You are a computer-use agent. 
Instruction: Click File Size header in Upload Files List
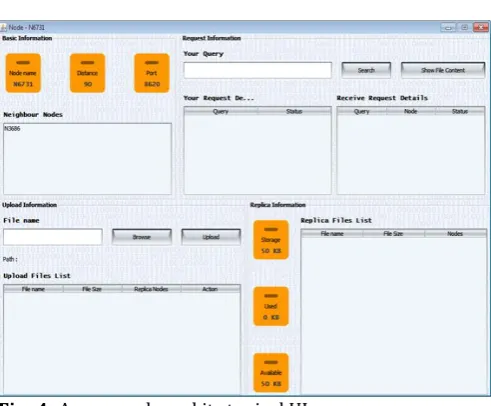[92, 289]
